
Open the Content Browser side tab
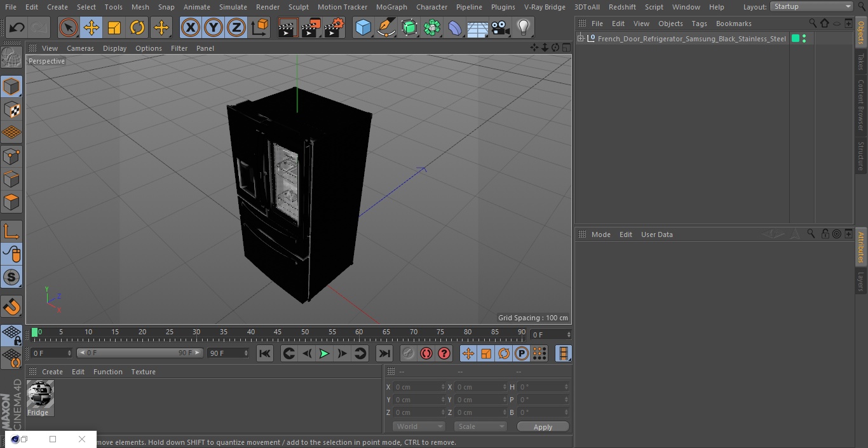tap(861, 105)
